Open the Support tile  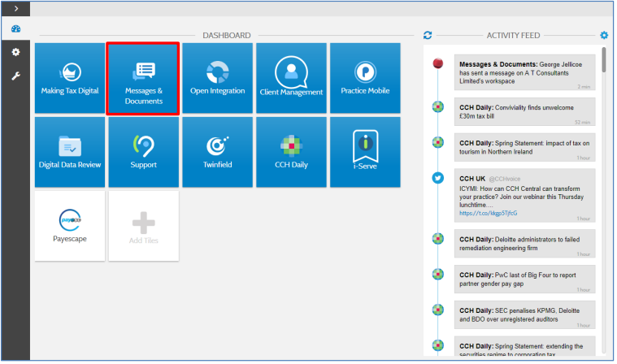click(x=143, y=152)
